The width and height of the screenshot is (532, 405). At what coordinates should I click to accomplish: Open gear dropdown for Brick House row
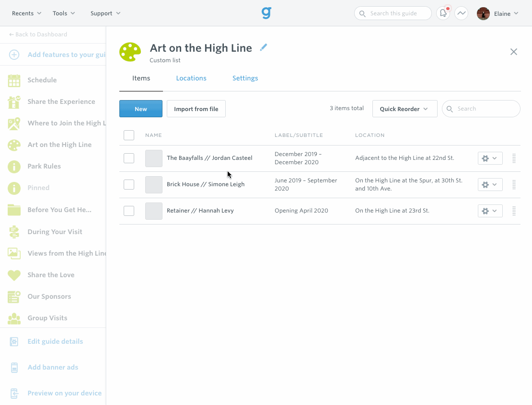click(x=490, y=184)
